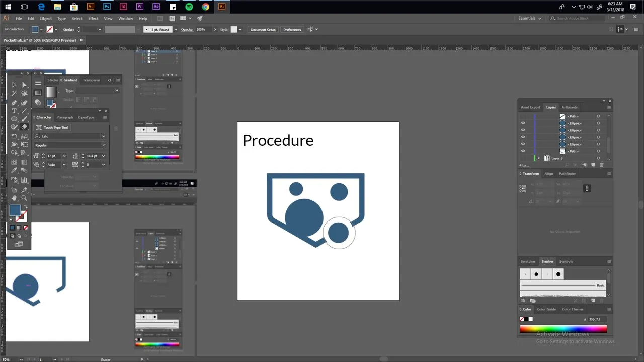
Task: Toggle visibility of fourth Ellipse sublayer
Action: click(523, 144)
